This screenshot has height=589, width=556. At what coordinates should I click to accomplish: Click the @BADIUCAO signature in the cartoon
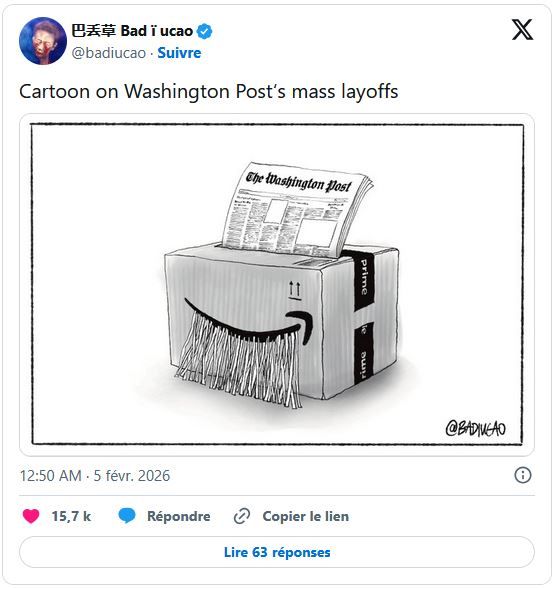tap(476, 429)
